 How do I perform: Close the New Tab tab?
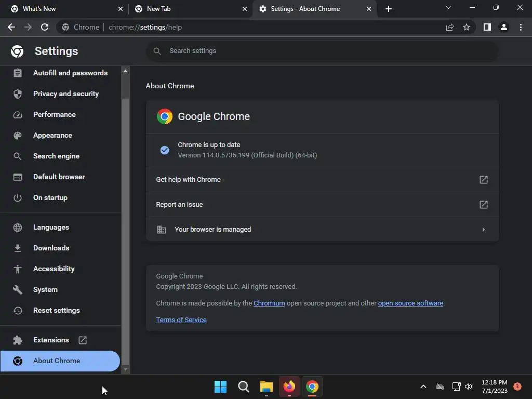click(x=245, y=9)
